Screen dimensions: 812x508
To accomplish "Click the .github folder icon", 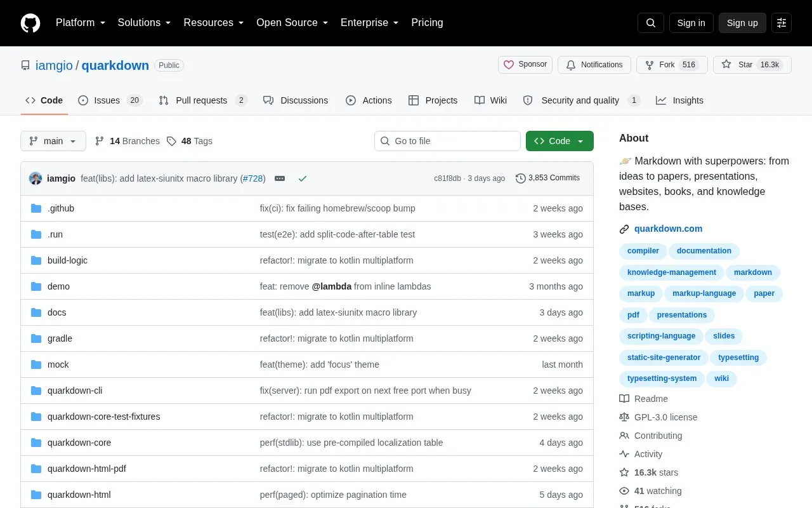I will [x=36, y=208].
